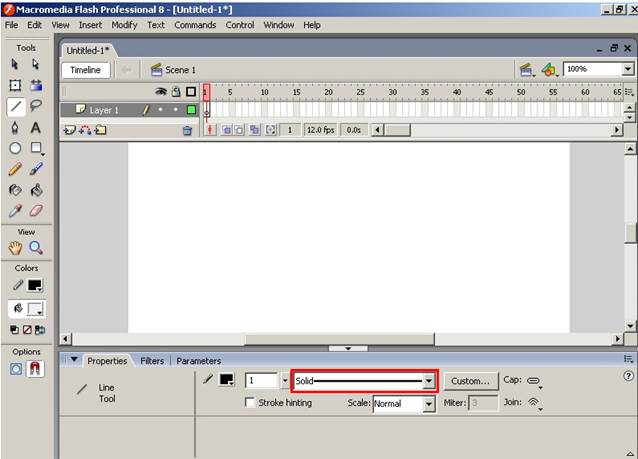
Task: Select the Zoom magnifier tool
Action: coord(36,248)
